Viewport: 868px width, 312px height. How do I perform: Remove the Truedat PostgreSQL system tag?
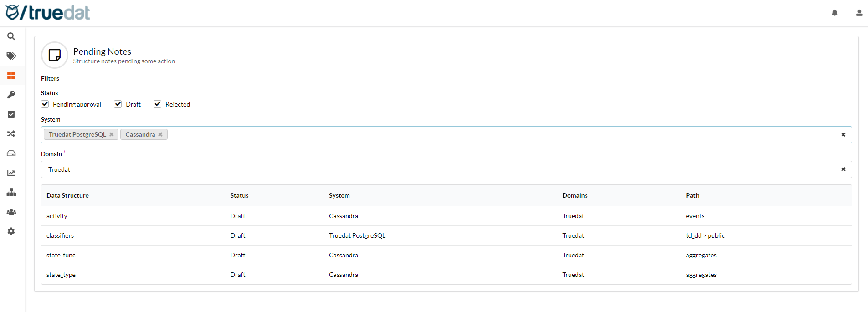tap(112, 134)
